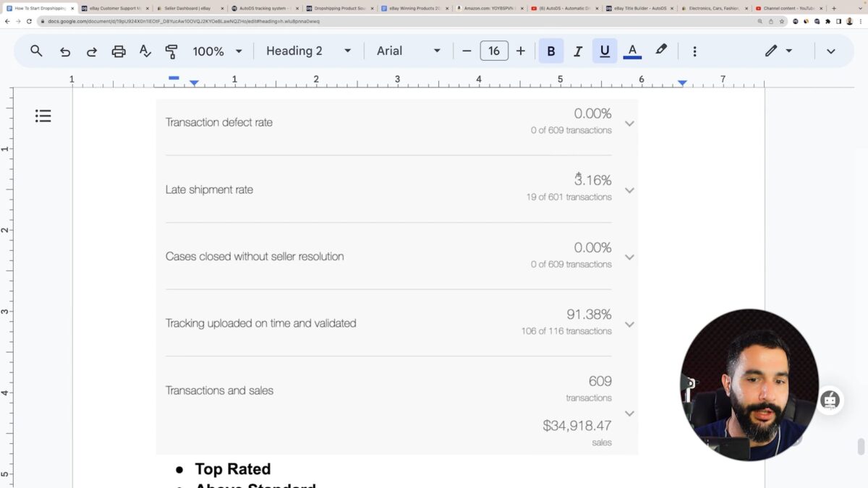Open the three-dot more options menu

click(x=694, y=51)
